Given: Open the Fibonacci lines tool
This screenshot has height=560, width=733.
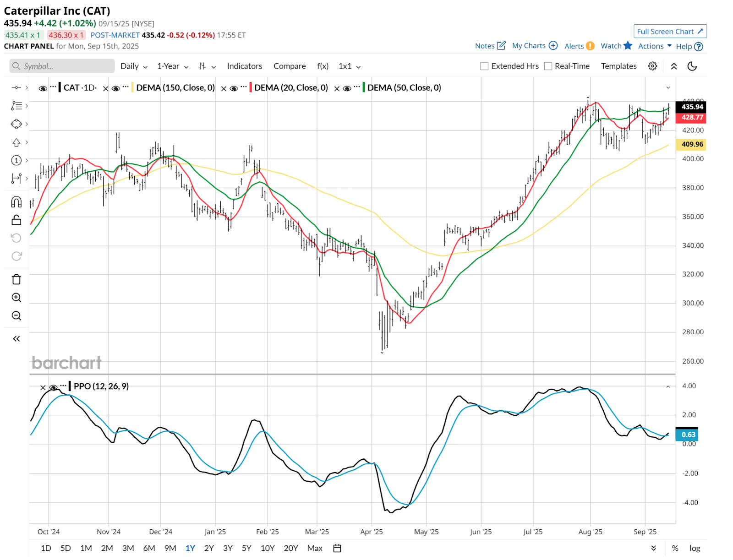Looking at the screenshot, I should 16,106.
